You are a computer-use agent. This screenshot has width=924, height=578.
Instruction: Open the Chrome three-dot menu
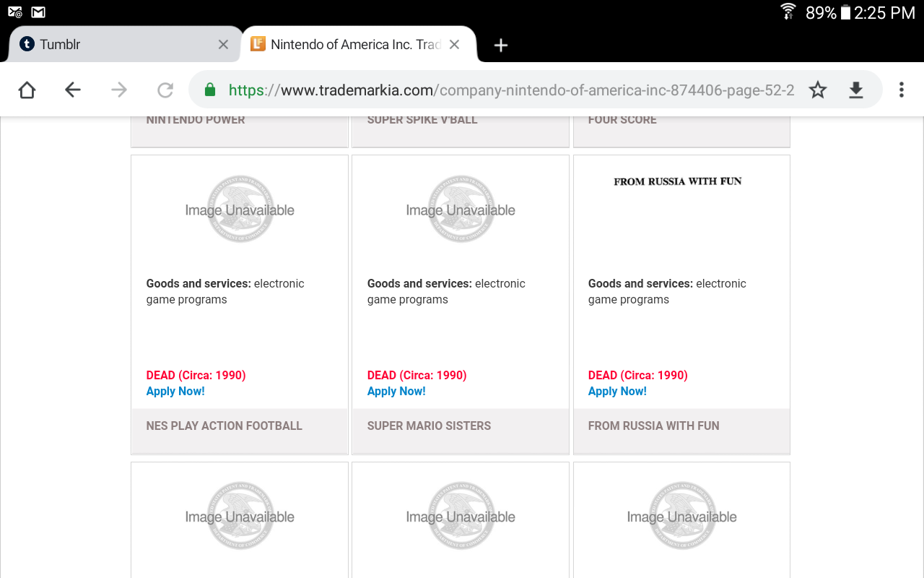901,90
